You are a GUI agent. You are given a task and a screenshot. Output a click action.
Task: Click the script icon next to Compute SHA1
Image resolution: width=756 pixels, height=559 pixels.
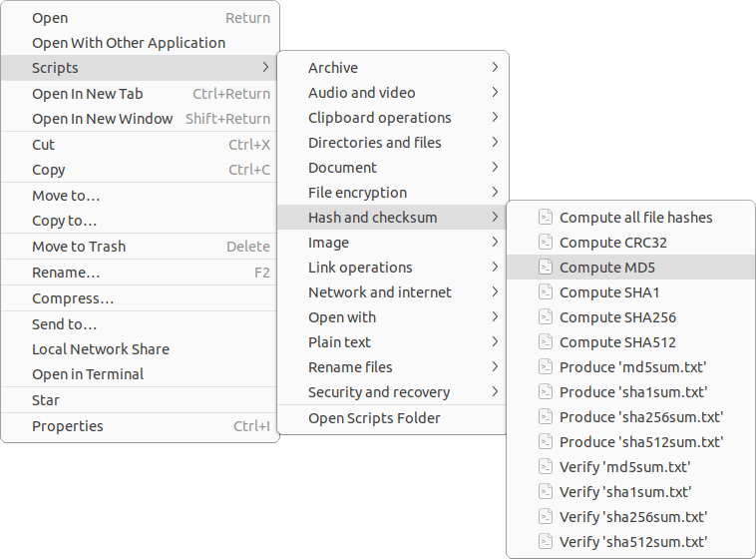546,292
